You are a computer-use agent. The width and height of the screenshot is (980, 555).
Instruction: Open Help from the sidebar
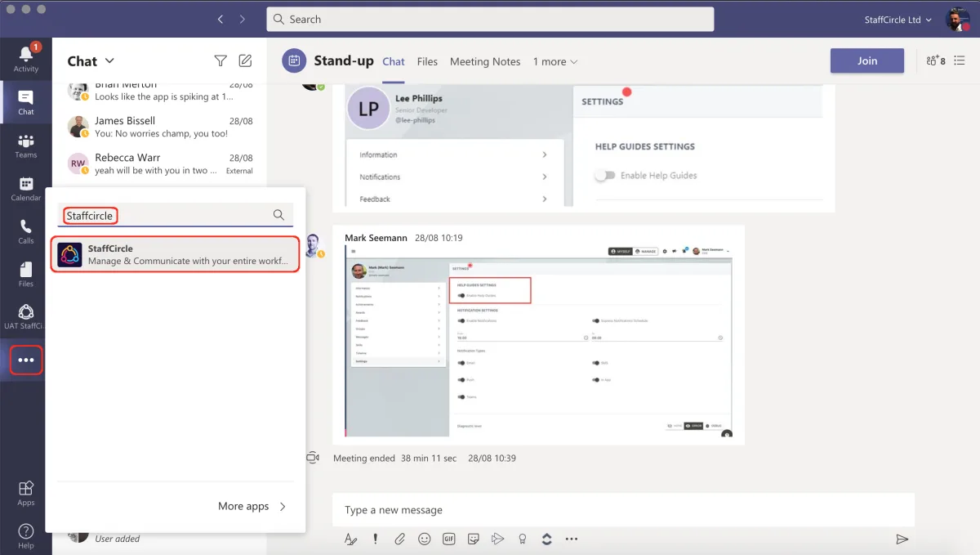pos(26,535)
